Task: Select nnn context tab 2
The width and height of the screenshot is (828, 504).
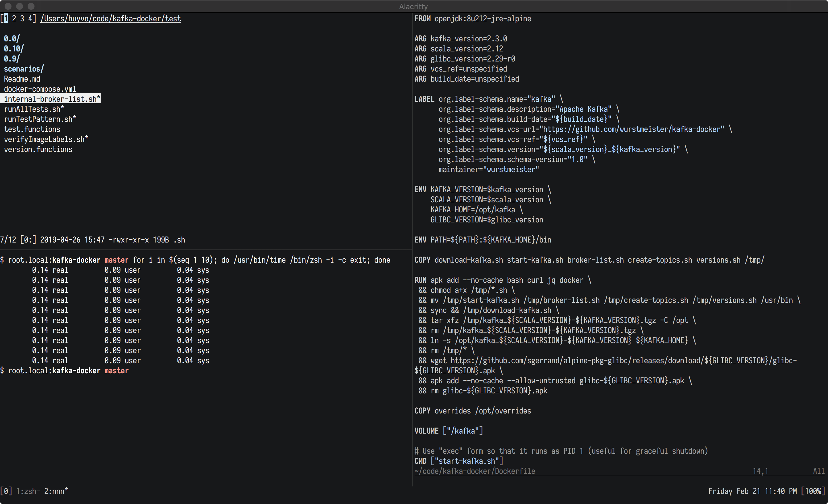Action: tap(14, 18)
